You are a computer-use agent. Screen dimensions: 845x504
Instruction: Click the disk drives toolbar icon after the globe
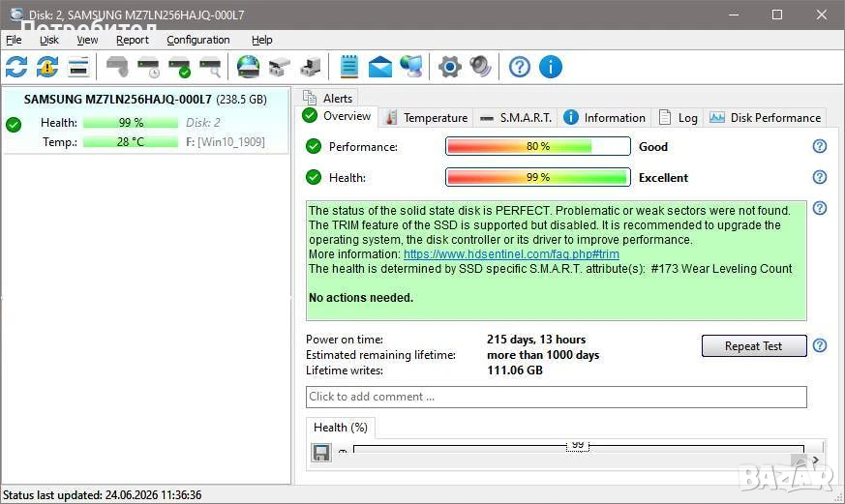point(279,68)
